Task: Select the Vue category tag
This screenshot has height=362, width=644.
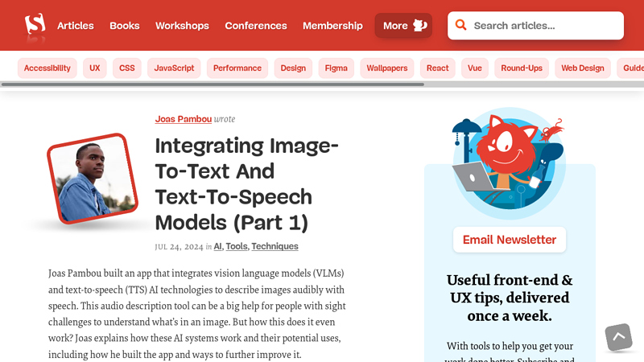Action: (475, 68)
